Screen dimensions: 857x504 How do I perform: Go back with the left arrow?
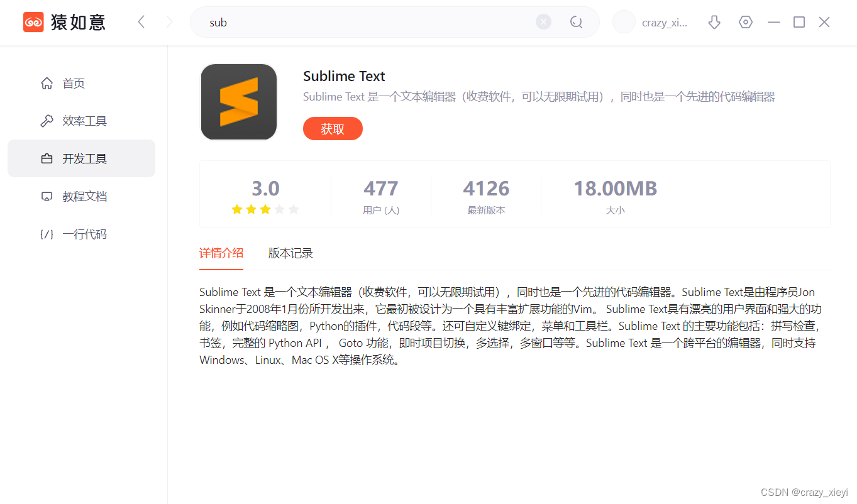141,22
